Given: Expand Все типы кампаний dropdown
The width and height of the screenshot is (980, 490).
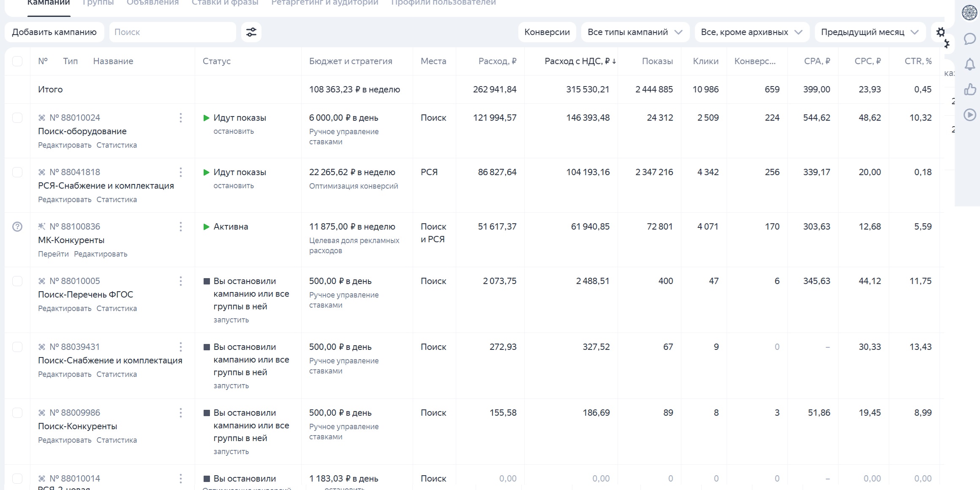Looking at the screenshot, I should click(x=635, y=32).
